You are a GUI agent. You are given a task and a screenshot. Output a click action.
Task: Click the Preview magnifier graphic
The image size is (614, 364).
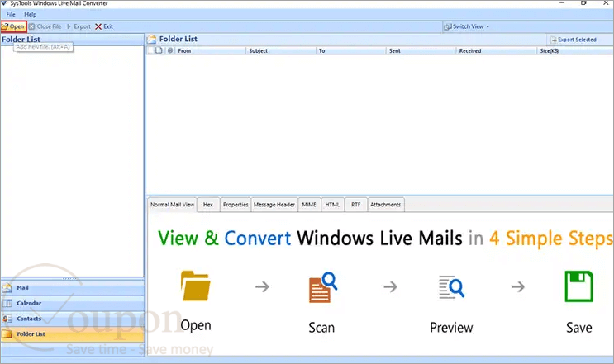coord(451,287)
